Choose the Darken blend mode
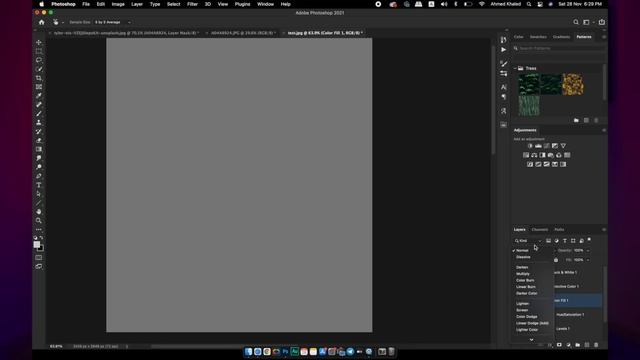This screenshot has height=360, width=640. pos(522,267)
